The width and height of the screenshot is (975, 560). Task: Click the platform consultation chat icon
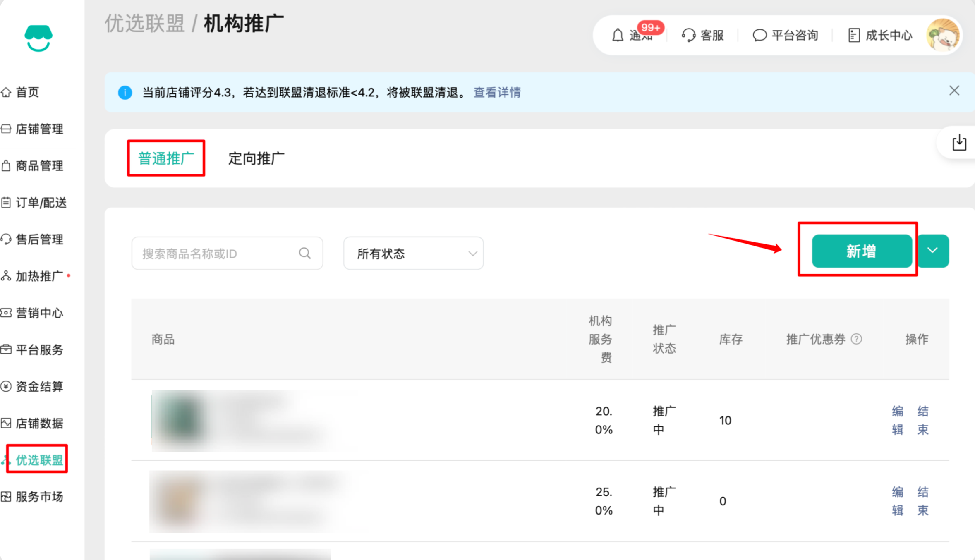tap(759, 36)
